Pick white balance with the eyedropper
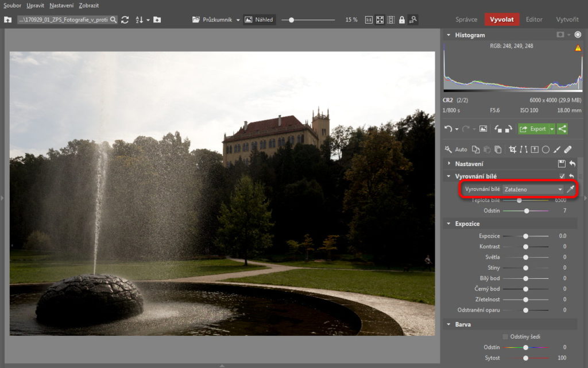The width and height of the screenshot is (588, 368). point(570,189)
